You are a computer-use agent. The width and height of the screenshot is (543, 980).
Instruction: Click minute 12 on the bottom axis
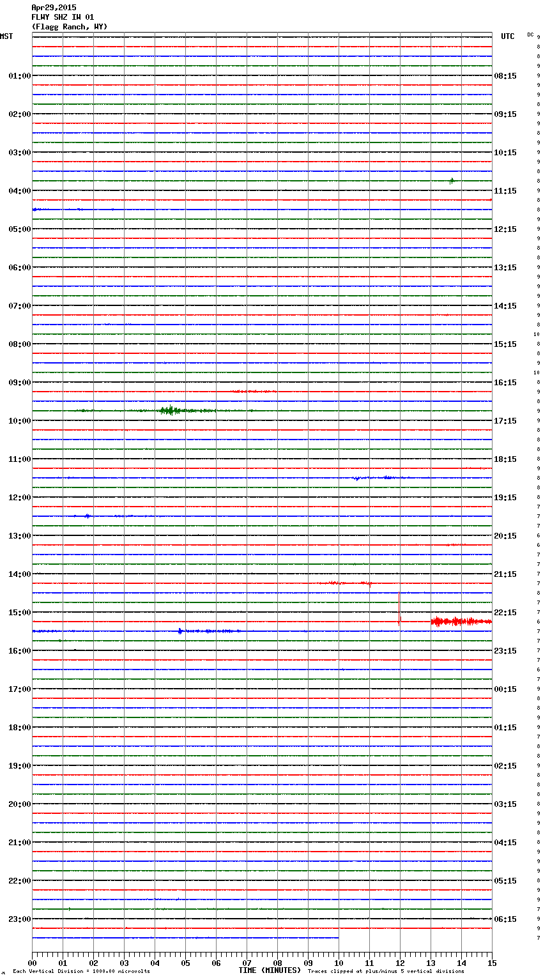click(400, 963)
